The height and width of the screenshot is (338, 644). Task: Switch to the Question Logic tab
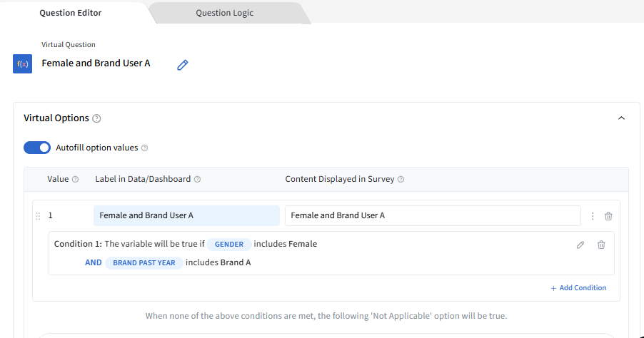click(x=224, y=13)
